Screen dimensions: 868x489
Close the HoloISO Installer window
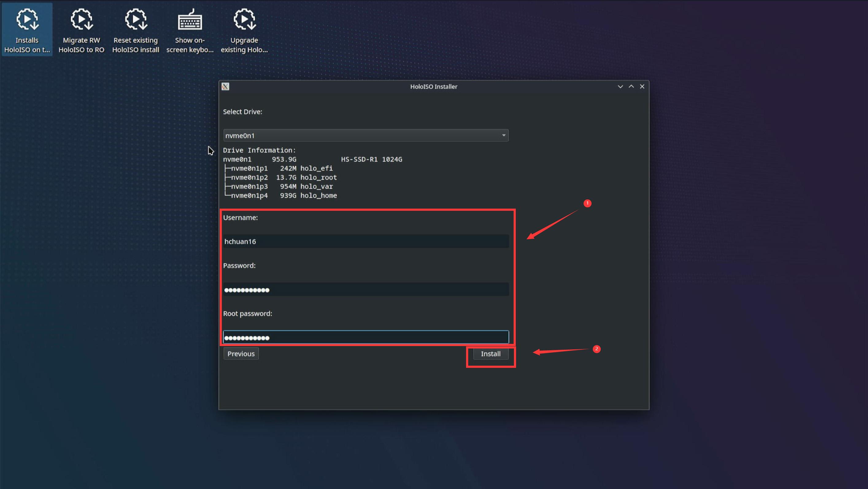pos(642,87)
